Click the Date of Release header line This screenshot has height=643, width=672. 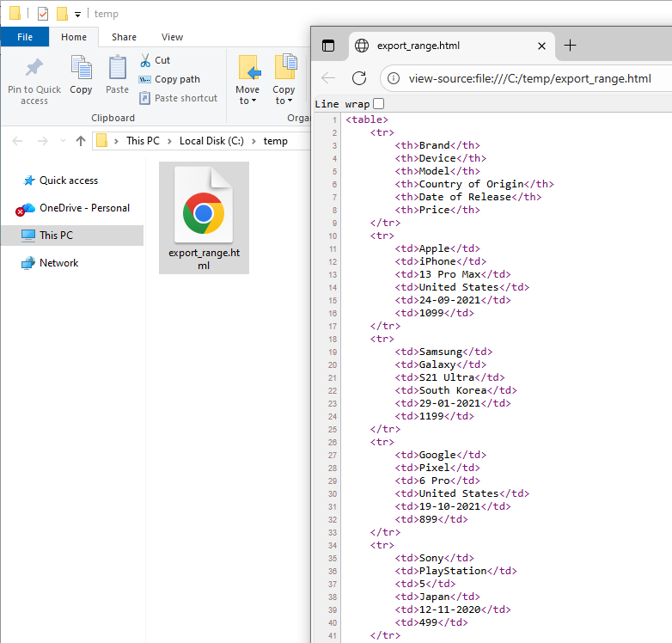point(468,197)
